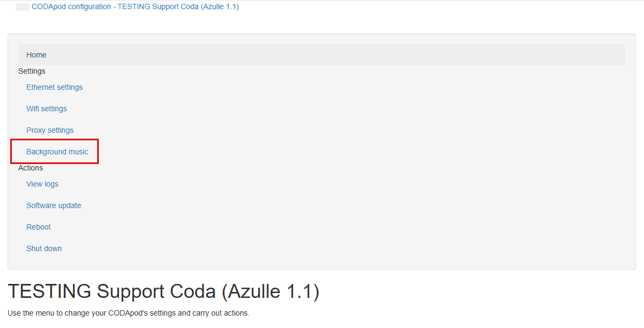Open the Background music settings
This screenshot has width=644, height=328.
(57, 152)
